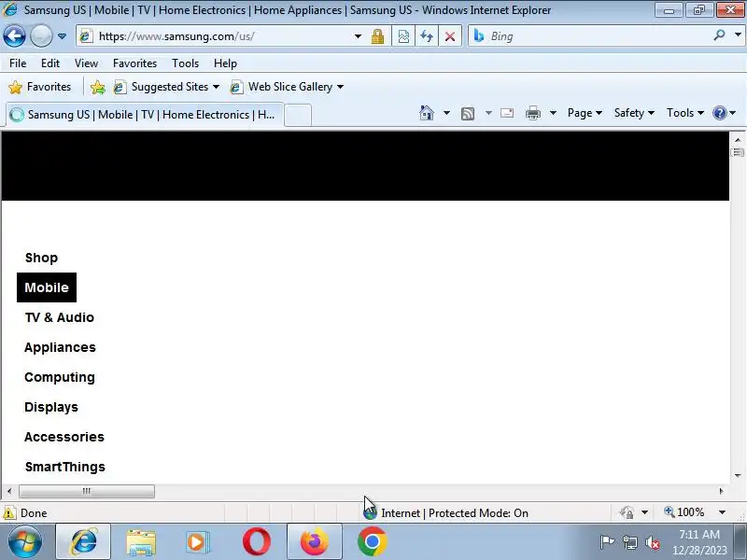Image resolution: width=747 pixels, height=560 pixels.
Task: Launch Opera from the taskbar
Action: coord(256,542)
